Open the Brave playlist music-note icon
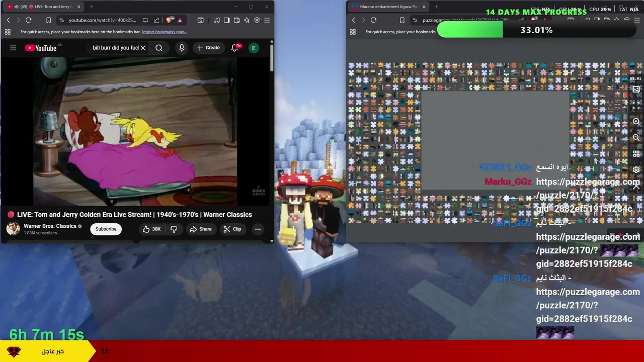This screenshot has height=362, width=644. pyautogui.click(x=216, y=20)
